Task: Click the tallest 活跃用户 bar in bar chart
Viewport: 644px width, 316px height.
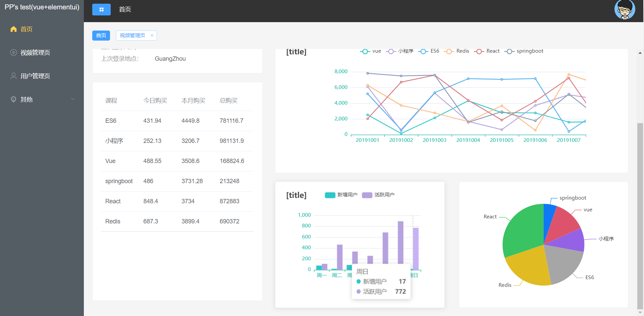Action: coord(400,243)
